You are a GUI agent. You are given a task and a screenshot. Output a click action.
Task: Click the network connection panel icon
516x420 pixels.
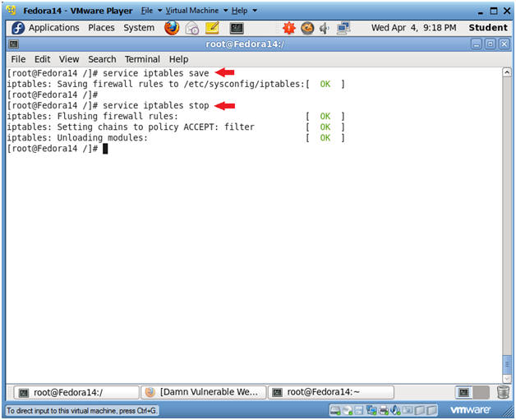click(x=343, y=28)
